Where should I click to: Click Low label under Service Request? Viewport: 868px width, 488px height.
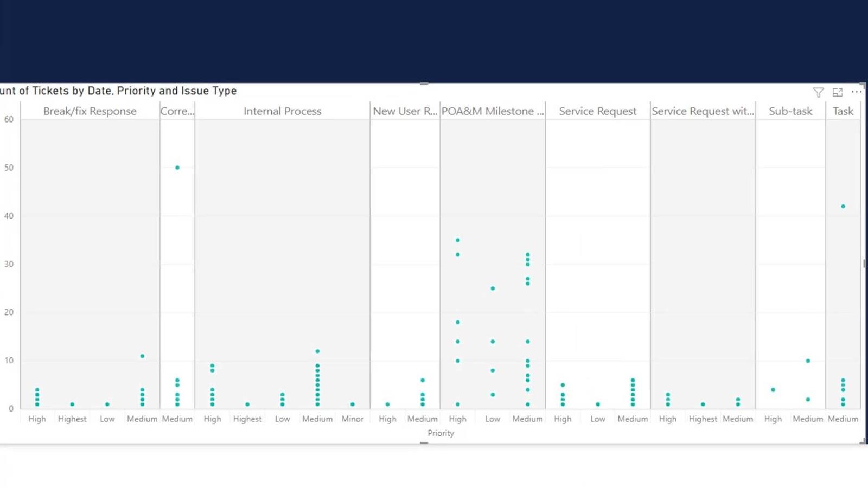tap(597, 419)
